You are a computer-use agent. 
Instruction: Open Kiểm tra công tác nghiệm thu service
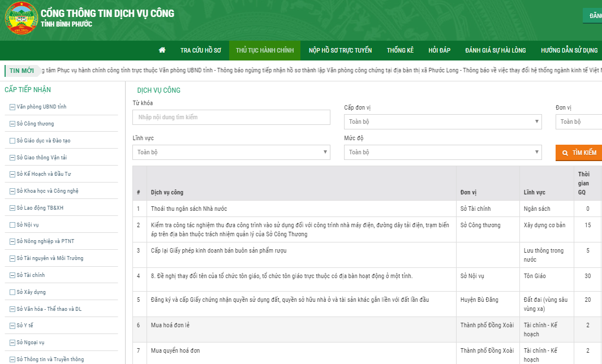(x=300, y=229)
